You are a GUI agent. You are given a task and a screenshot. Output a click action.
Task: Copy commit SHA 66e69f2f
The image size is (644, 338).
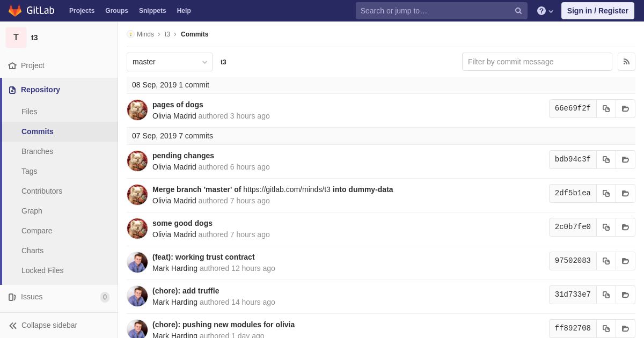606,108
